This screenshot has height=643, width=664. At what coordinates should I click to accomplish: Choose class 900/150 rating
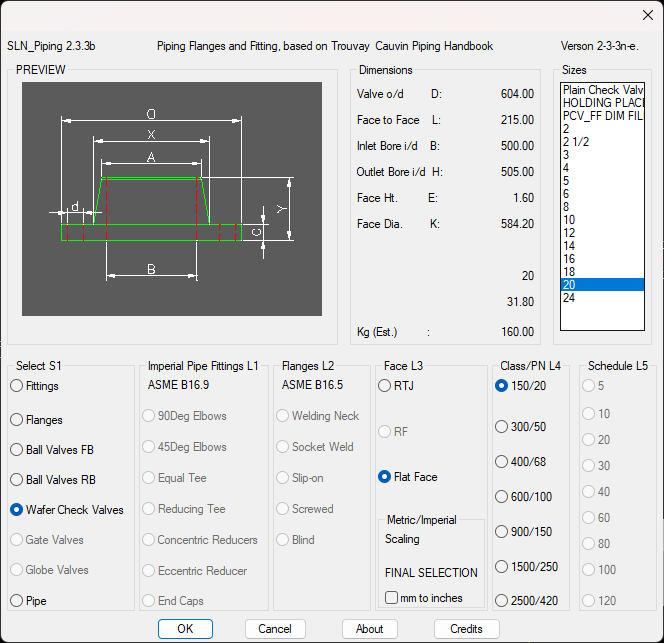(523, 532)
